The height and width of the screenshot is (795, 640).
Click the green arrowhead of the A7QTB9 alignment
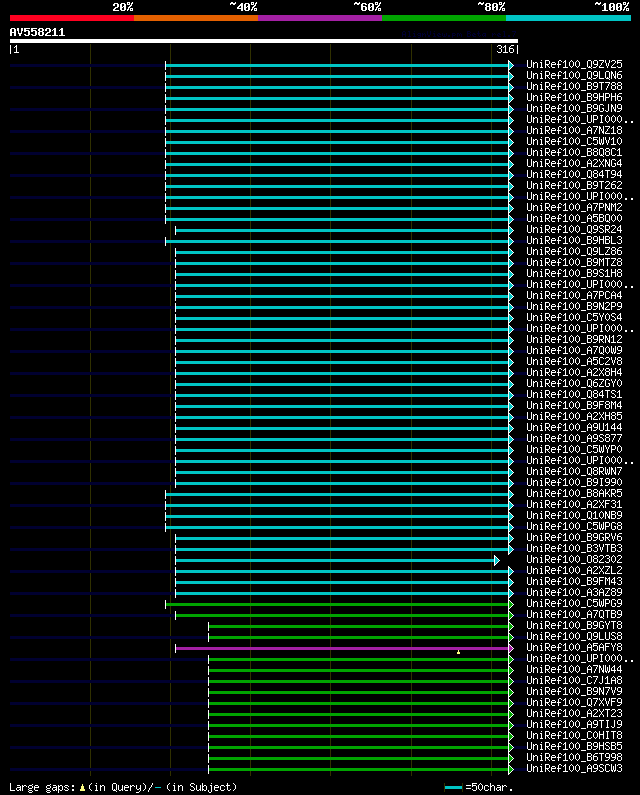tap(511, 616)
